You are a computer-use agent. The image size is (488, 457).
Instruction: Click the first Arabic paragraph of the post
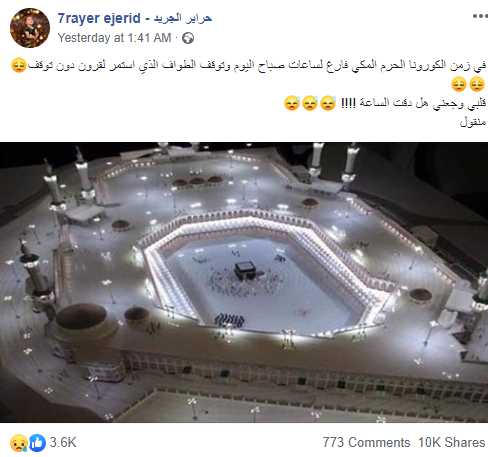248,75
